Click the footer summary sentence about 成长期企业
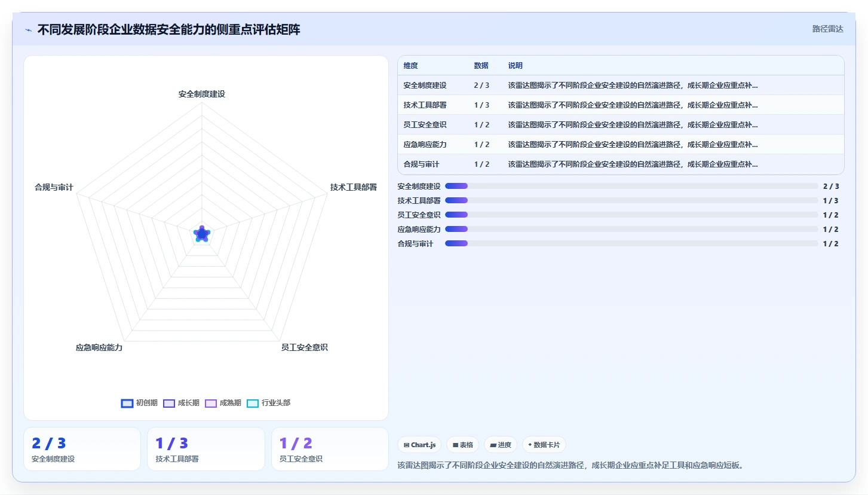Image resolution: width=868 pixels, height=495 pixels. [572, 465]
